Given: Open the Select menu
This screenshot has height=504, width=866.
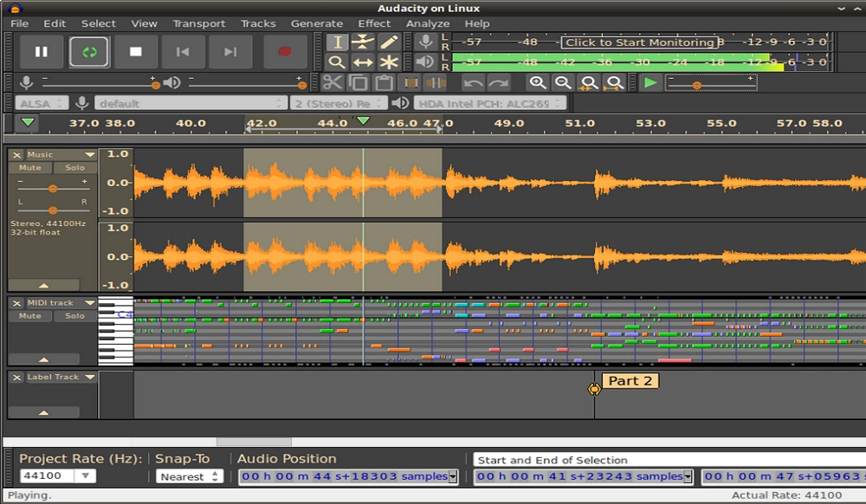Looking at the screenshot, I should coord(99,23).
